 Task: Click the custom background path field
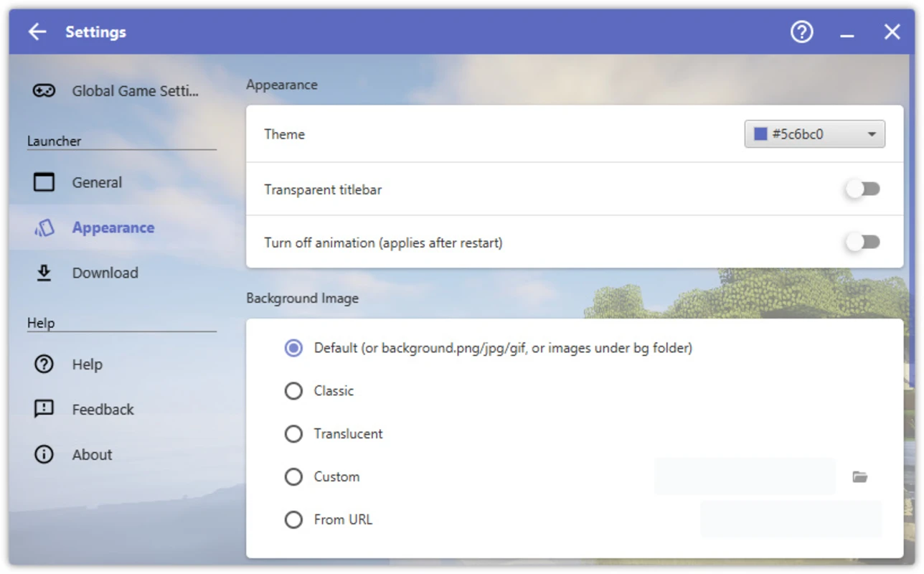click(745, 476)
